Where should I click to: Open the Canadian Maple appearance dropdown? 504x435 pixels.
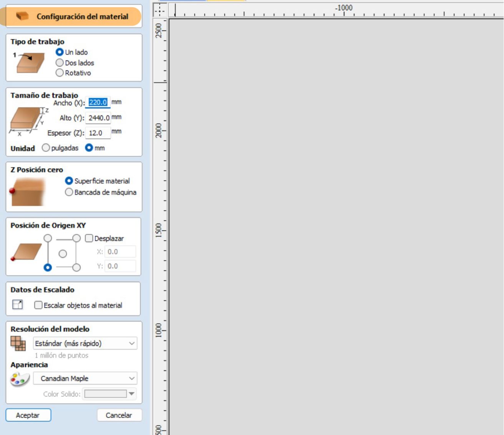coord(85,378)
